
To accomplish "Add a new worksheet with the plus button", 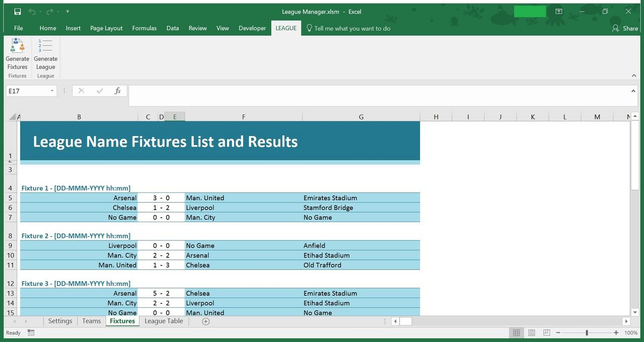I will [x=205, y=321].
